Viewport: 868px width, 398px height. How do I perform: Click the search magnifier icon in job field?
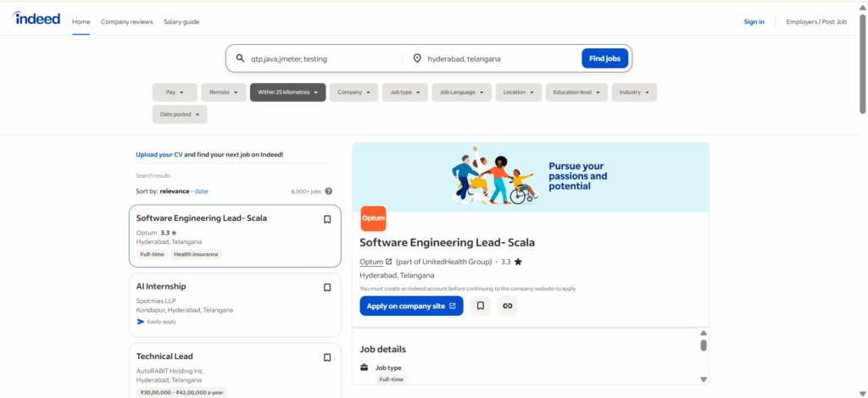click(240, 58)
